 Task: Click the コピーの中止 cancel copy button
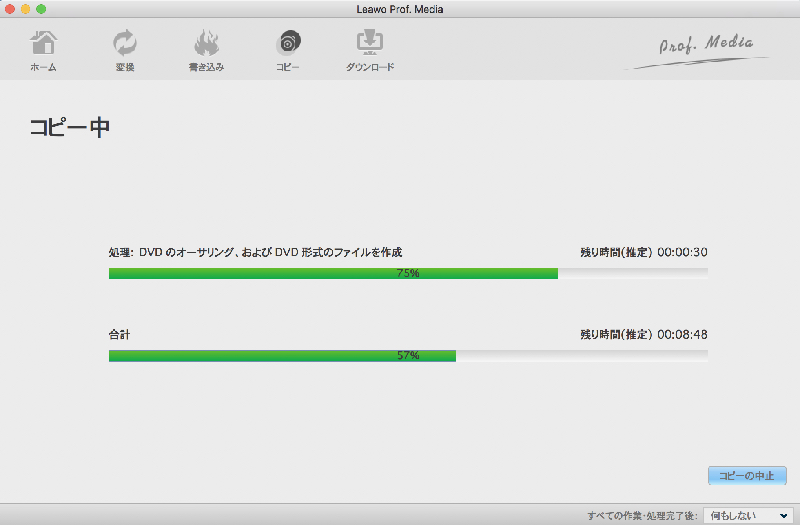[x=747, y=476]
